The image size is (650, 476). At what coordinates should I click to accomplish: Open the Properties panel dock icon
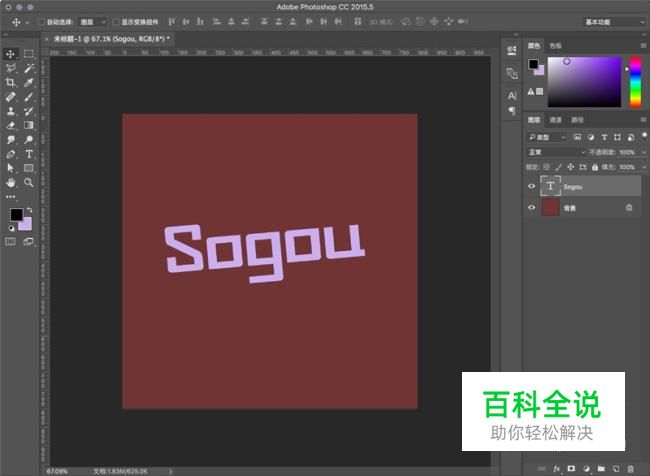click(x=512, y=51)
